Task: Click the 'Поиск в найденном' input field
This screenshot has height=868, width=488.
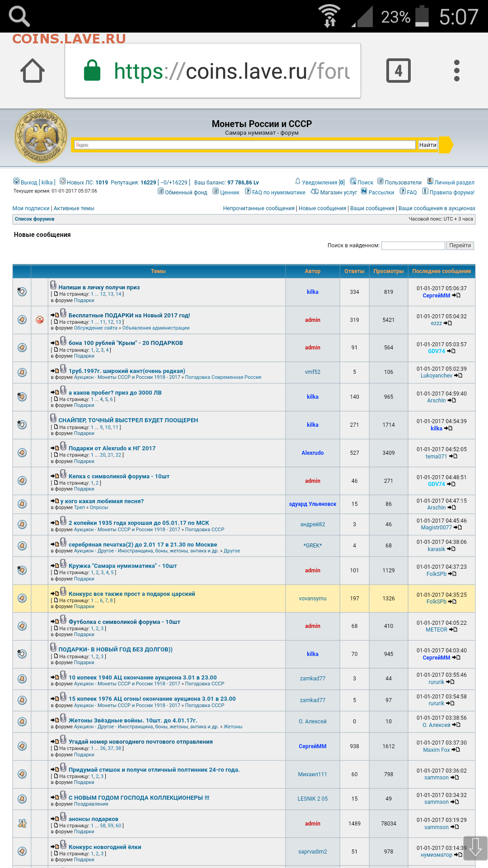Action: point(413,245)
